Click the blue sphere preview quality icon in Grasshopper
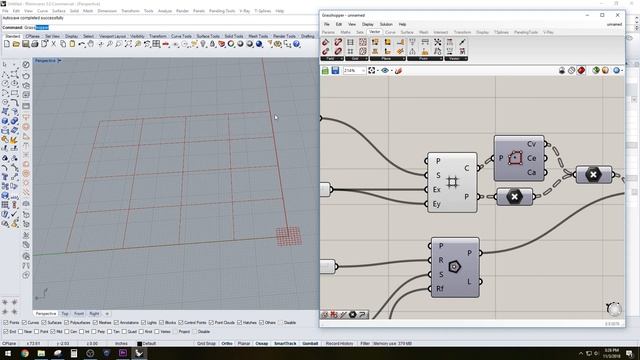The width and height of the screenshot is (640, 360). point(616,71)
